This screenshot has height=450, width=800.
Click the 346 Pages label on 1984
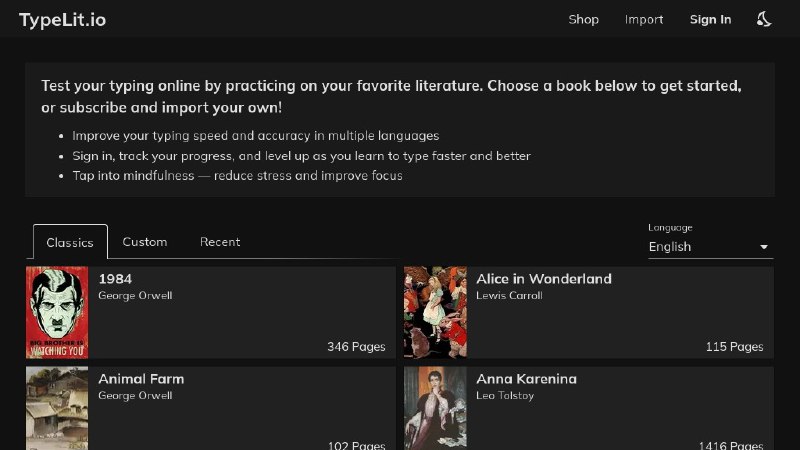tap(356, 347)
